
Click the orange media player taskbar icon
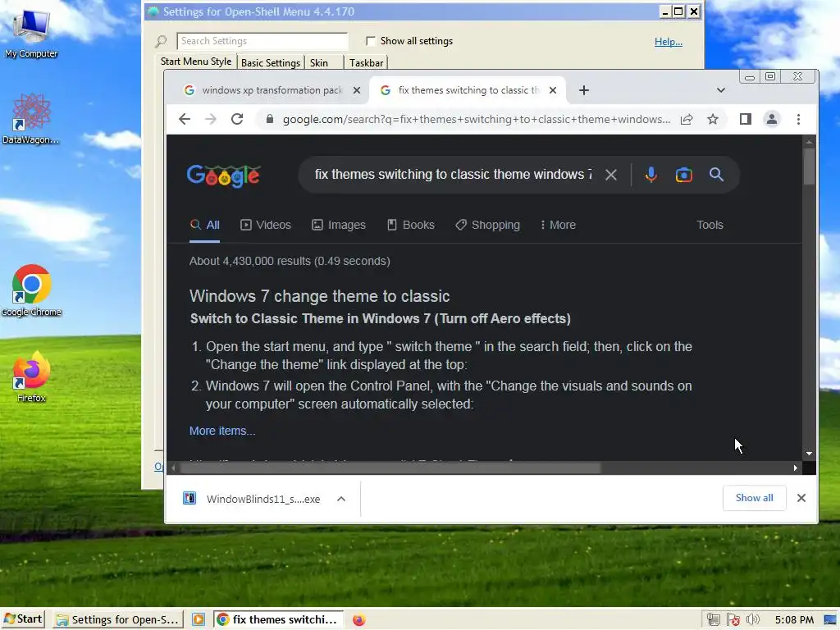coord(199,619)
